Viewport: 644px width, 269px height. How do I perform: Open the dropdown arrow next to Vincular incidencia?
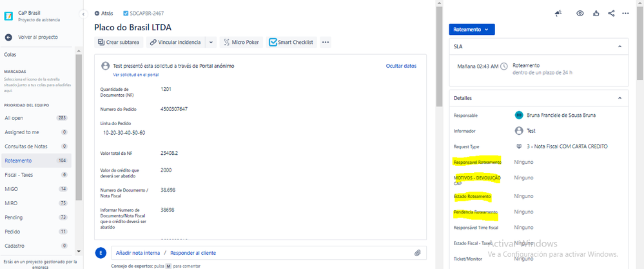[x=211, y=42]
